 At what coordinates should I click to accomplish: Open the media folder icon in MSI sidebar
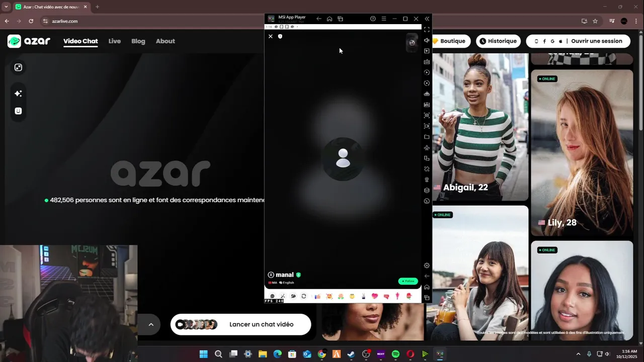[x=427, y=137]
